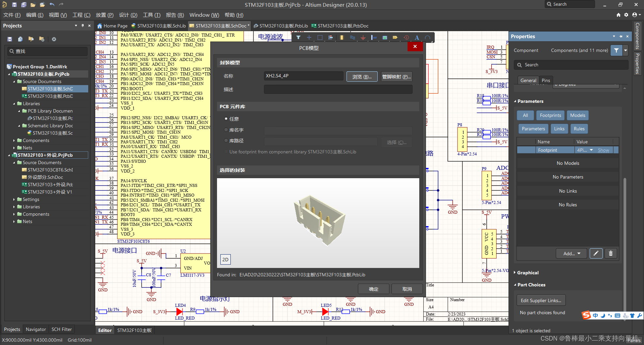The width and height of the screenshot is (644, 345).
Task: Toggle the All filter button in Parameters
Action: tap(525, 115)
